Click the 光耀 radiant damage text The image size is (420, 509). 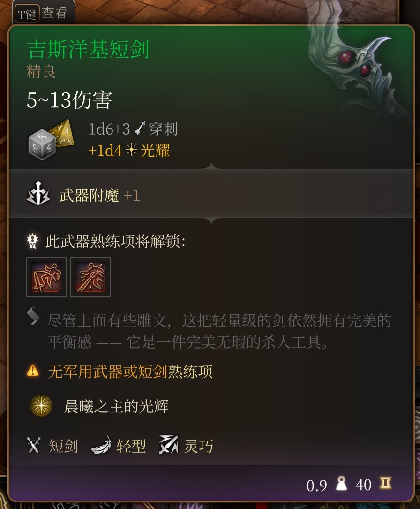[x=155, y=150]
